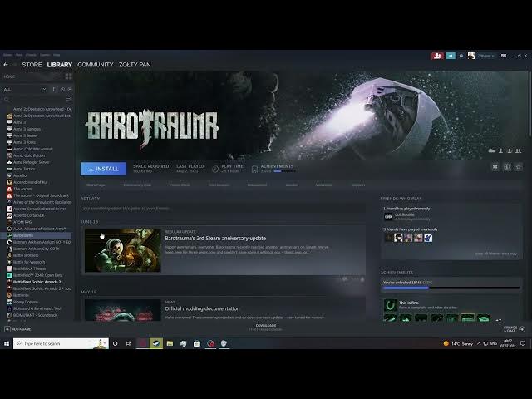Switch to the LIBRARY section
Image resolution: width=532 pixels, height=399 pixels.
point(60,65)
